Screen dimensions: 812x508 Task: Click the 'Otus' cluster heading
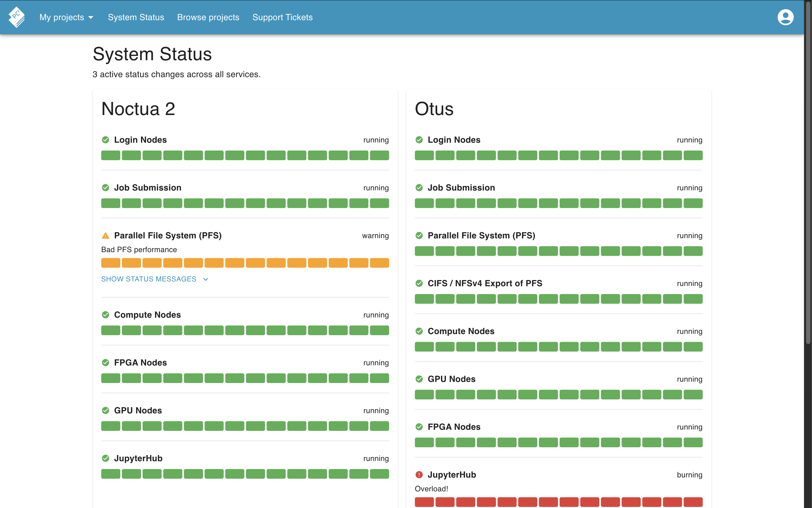point(434,109)
